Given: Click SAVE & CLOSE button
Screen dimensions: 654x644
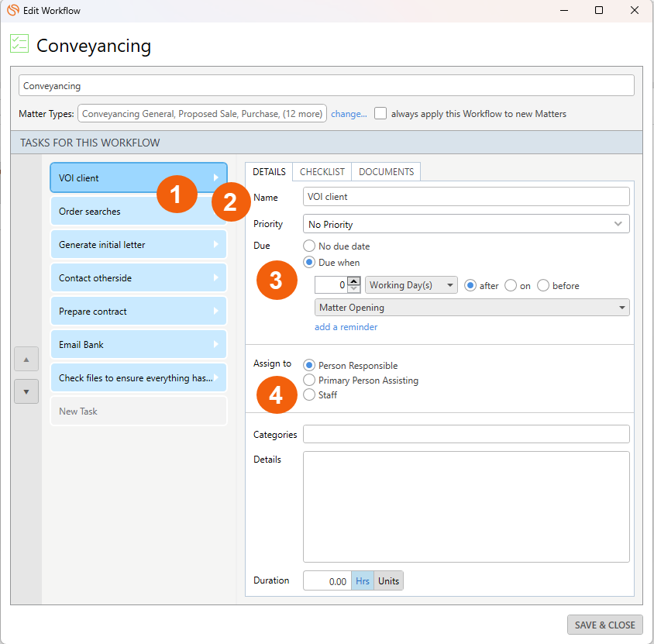Looking at the screenshot, I should pyautogui.click(x=604, y=625).
